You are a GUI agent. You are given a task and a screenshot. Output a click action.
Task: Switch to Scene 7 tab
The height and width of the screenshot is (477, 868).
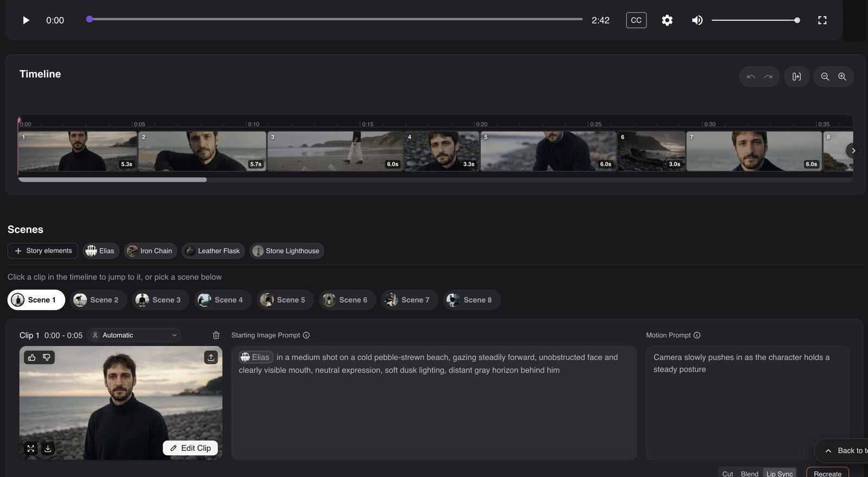pos(410,300)
